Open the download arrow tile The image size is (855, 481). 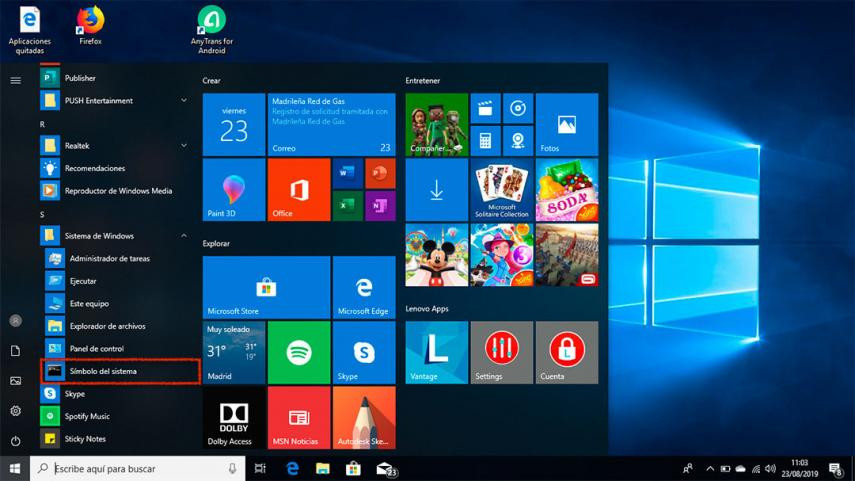tap(437, 190)
